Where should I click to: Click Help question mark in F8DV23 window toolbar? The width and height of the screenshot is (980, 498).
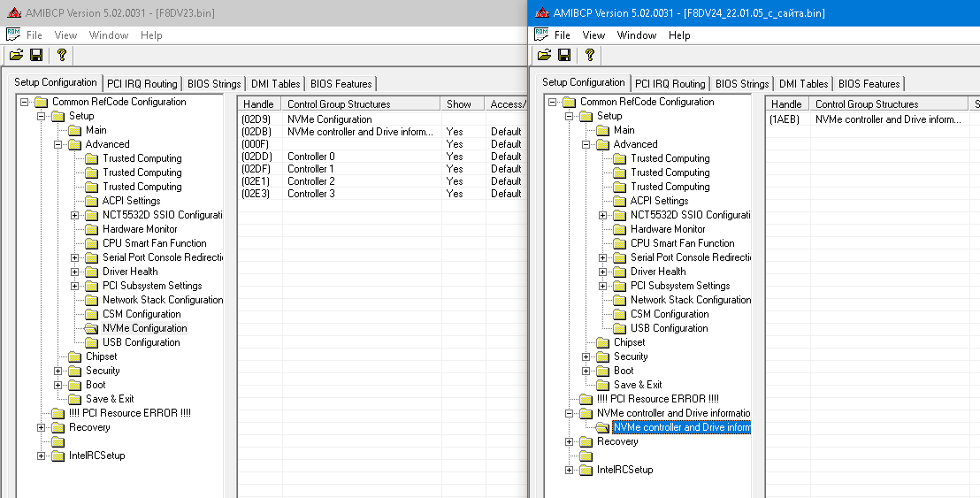click(61, 55)
